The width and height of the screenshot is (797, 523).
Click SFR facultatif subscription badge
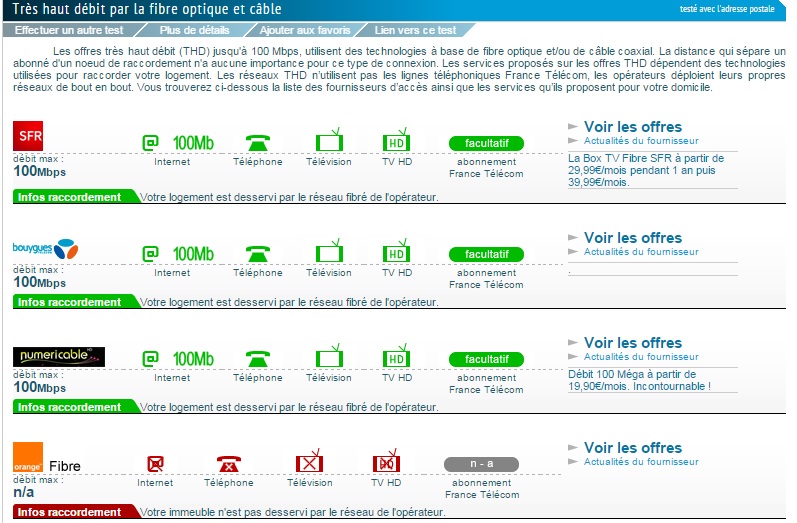pyautogui.click(x=486, y=143)
